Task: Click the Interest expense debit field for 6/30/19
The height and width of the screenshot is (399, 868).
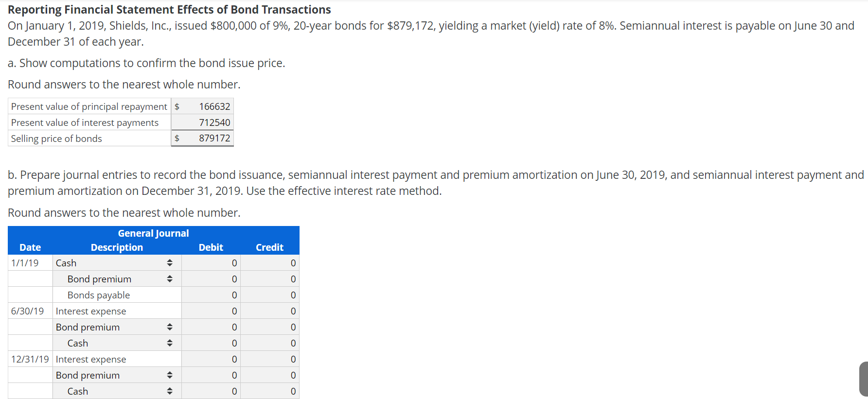Action: coord(211,311)
